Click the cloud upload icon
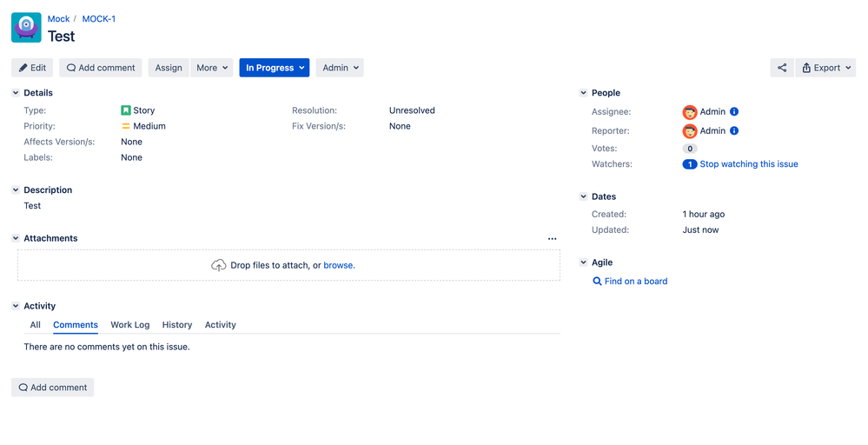Viewport: 868px width, 445px height. tap(219, 265)
